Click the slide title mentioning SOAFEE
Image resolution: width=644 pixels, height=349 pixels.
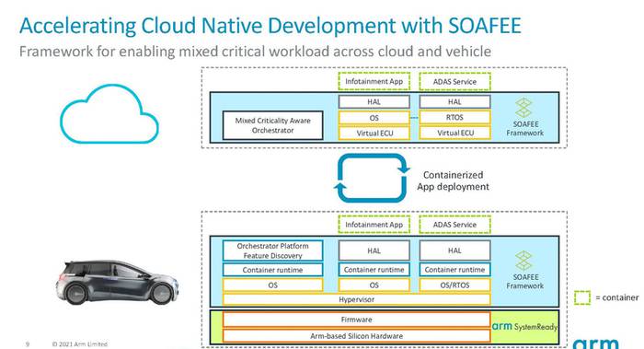coord(270,25)
